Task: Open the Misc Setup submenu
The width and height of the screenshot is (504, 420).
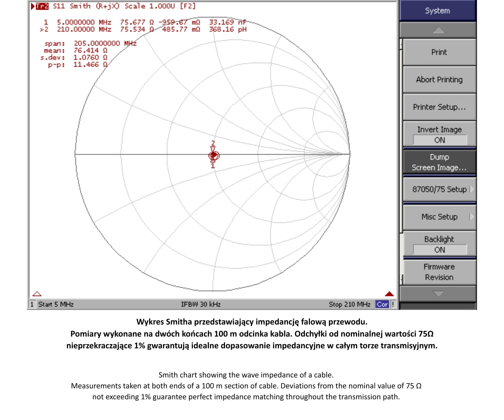Action: tap(439, 217)
